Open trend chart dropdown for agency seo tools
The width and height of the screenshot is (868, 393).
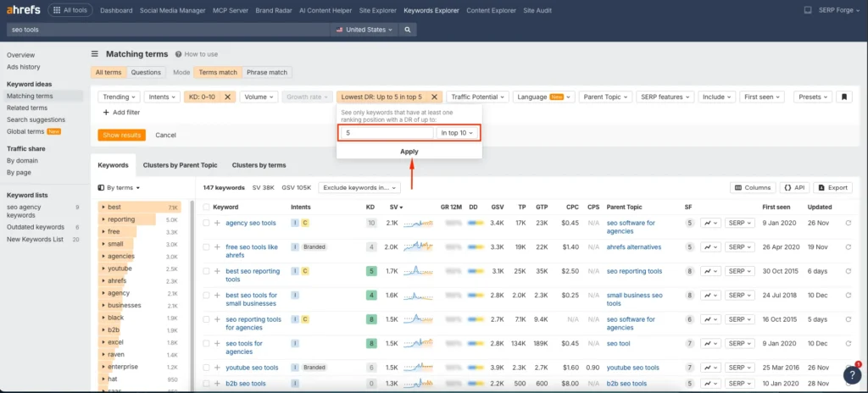710,224
